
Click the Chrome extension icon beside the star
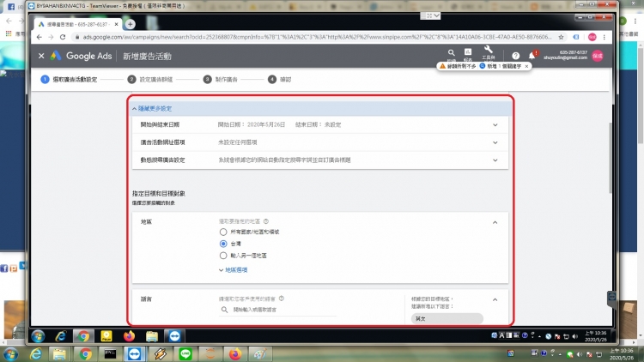tap(576, 37)
